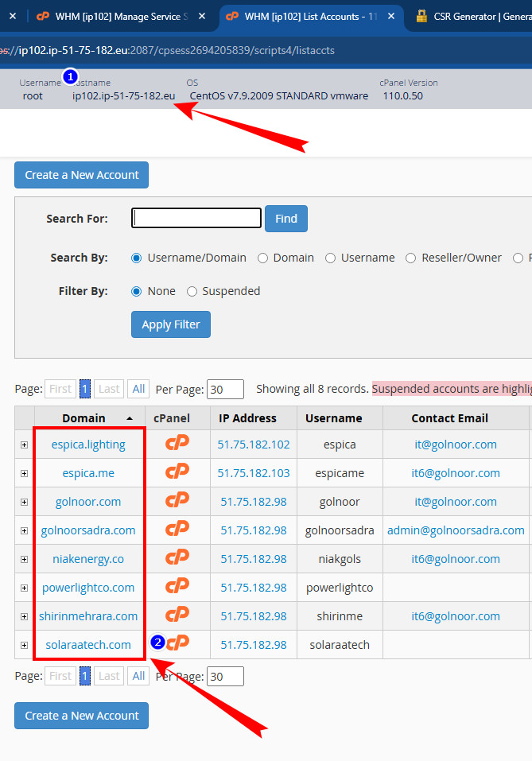Expand details for golnoor.com row
The width and height of the screenshot is (532, 761).
24,502
